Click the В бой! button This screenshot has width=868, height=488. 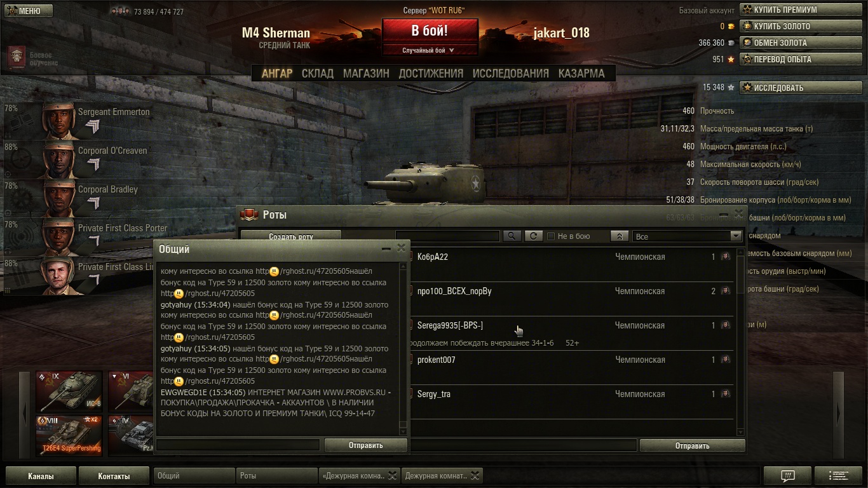[430, 30]
